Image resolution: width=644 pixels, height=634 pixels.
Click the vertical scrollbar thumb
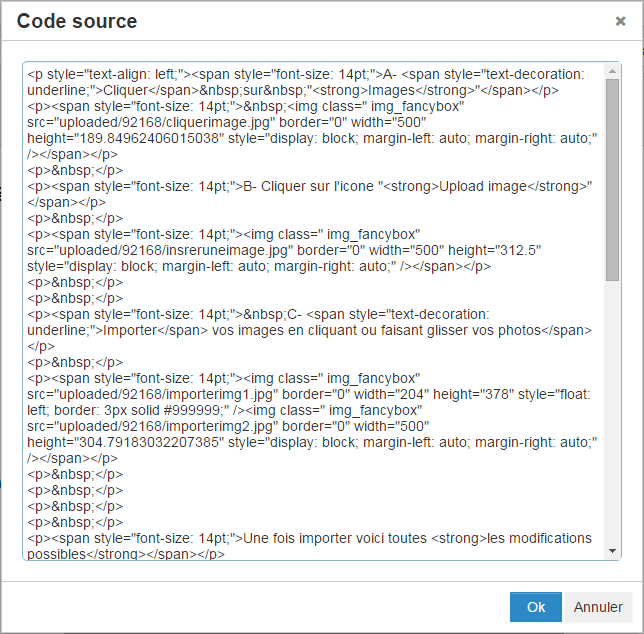(x=612, y=180)
